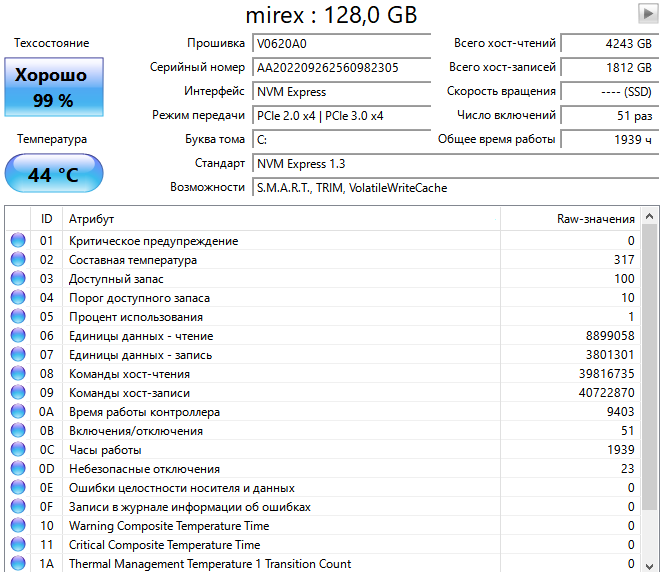The image size is (663, 572).
Task: Click status orb for Составная температура row
Action: (x=18, y=260)
